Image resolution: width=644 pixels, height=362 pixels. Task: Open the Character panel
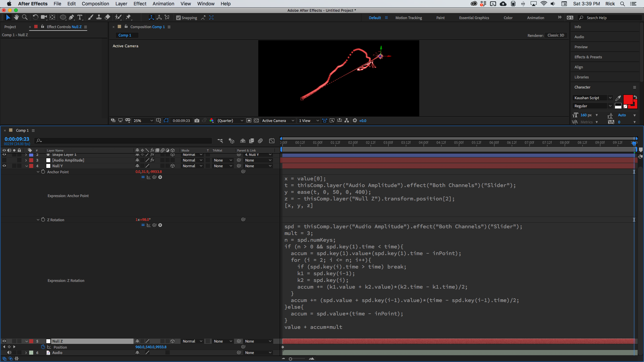point(583,87)
